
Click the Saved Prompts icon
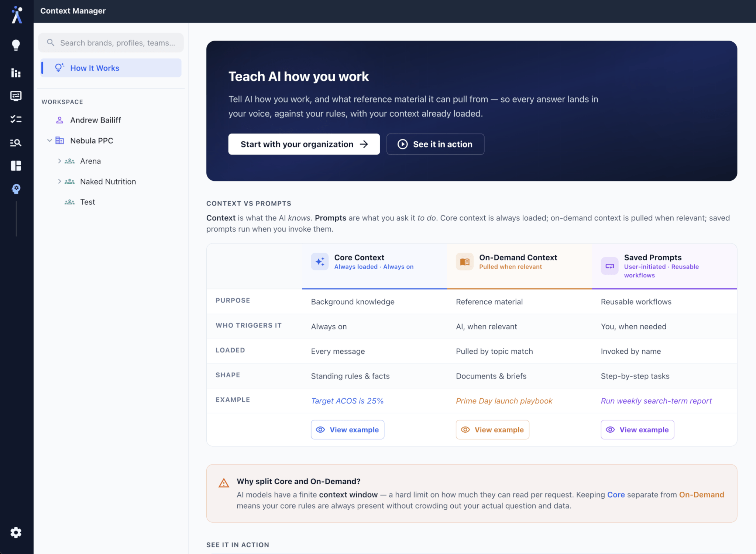609,266
